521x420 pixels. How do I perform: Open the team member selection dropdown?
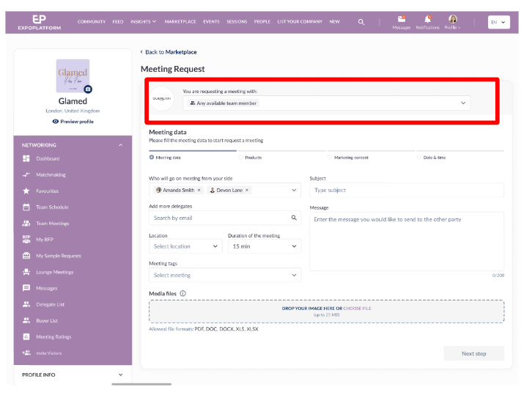pyautogui.click(x=326, y=103)
